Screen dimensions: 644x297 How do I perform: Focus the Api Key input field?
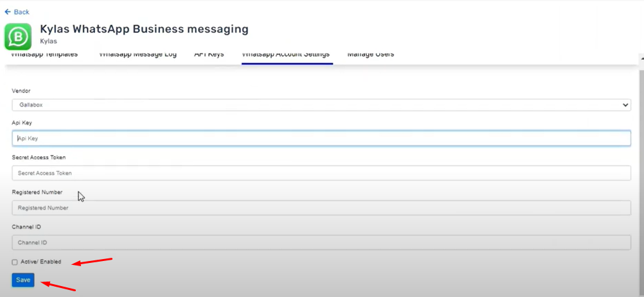coord(321,138)
